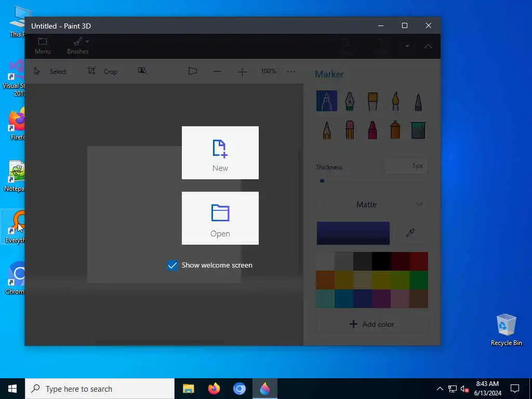Click the Thickness slider handle

(x=322, y=181)
